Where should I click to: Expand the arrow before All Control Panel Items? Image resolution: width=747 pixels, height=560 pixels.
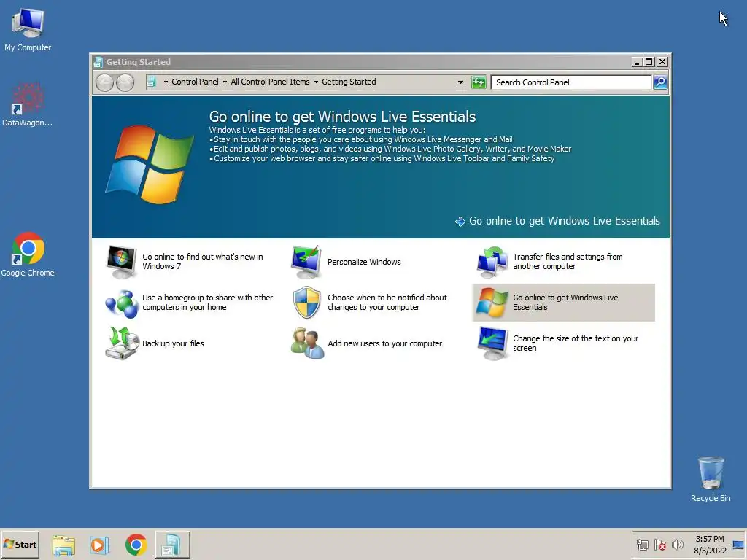[225, 82]
